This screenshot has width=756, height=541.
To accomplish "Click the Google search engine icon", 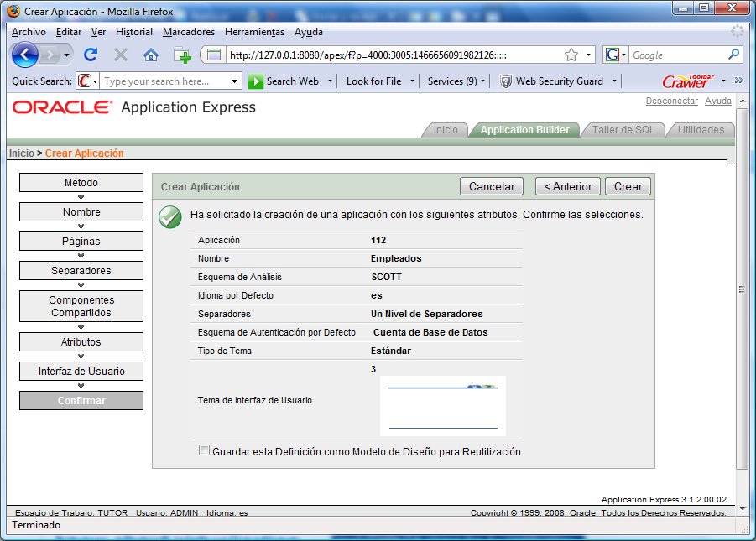I will point(613,55).
